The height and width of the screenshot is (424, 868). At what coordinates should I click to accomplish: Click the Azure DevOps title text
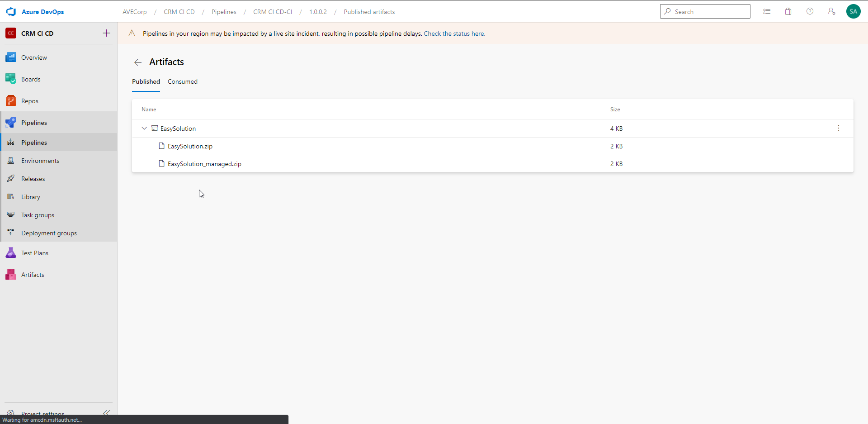(x=43, y=12)
